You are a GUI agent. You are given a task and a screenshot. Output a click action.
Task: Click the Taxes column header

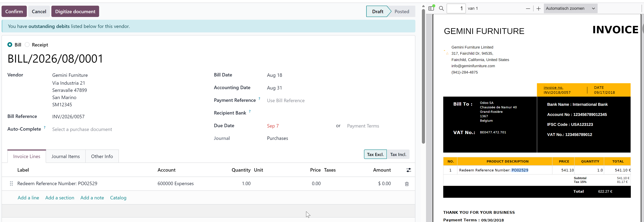[330, 170]
